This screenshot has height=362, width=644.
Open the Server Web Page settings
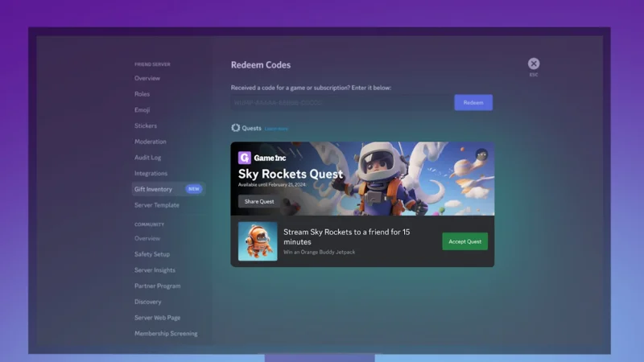pos(157,318)
